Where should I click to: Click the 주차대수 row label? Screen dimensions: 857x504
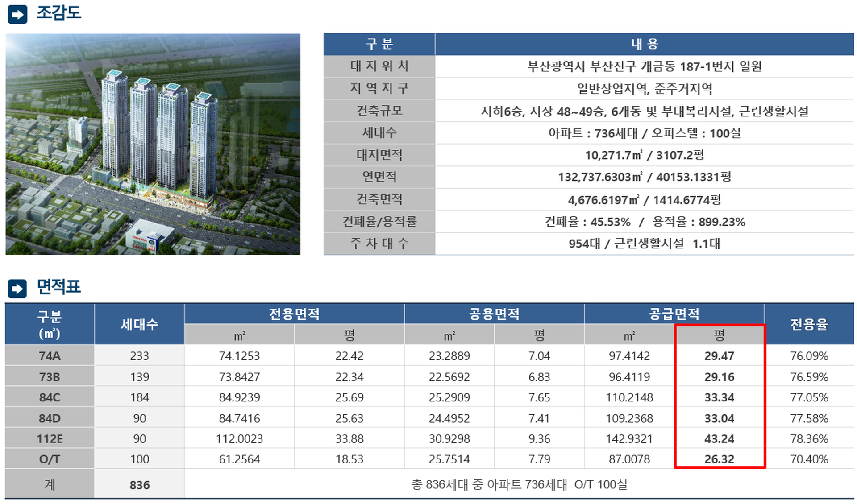pyautogui.click(x=379, y=244)
